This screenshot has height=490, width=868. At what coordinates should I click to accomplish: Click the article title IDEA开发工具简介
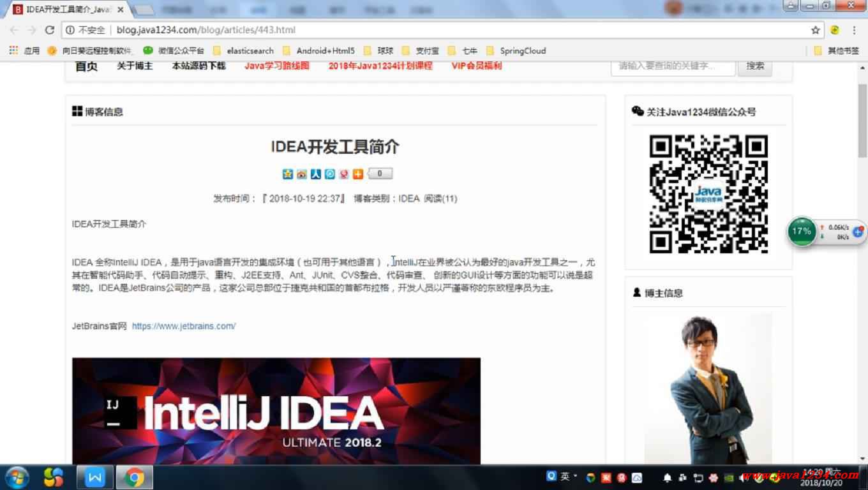coord(335,147)
